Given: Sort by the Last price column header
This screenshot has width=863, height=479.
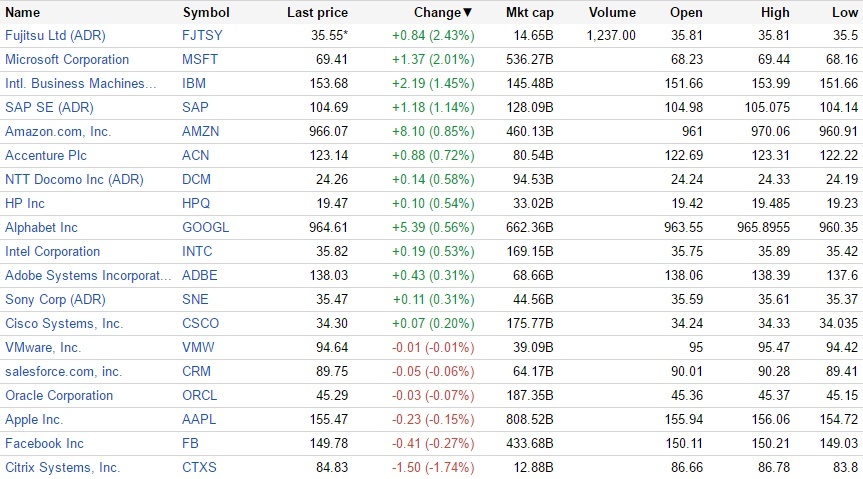Looking at the screenshot, I should [318, 12].
